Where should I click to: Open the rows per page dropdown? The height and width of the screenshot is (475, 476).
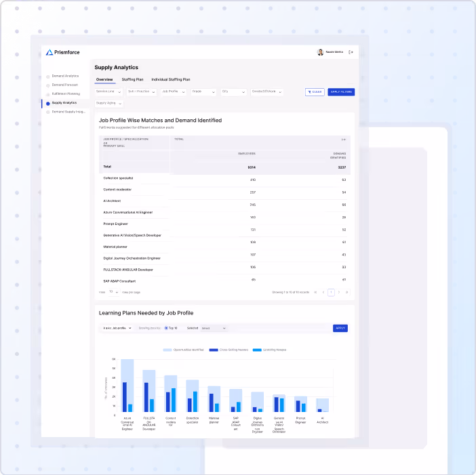[x=114, y=292]
